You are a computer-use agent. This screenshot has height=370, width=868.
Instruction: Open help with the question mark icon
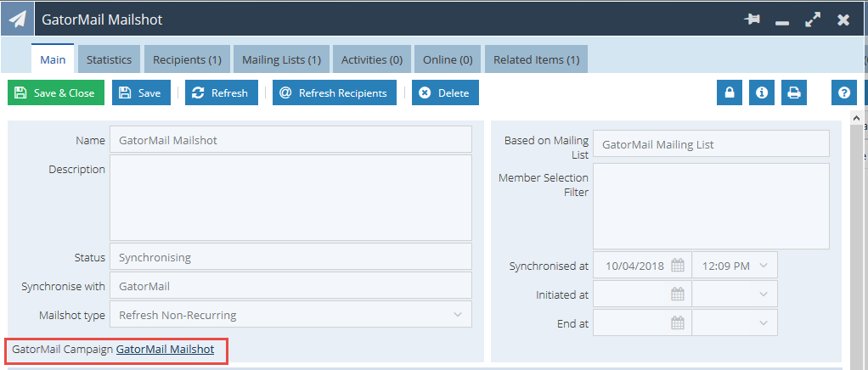(x=844, y=92)
